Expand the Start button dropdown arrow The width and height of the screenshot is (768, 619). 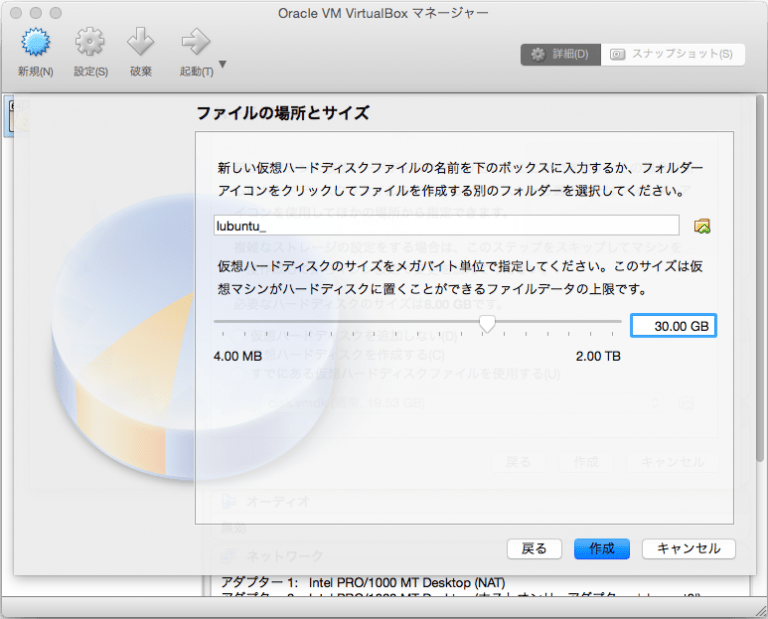coord(223,64)
